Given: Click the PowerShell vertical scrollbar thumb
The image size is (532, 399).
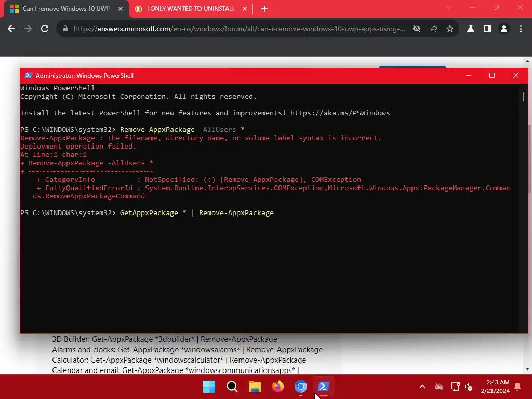Looking at the screenshot, I should point(524,97).
